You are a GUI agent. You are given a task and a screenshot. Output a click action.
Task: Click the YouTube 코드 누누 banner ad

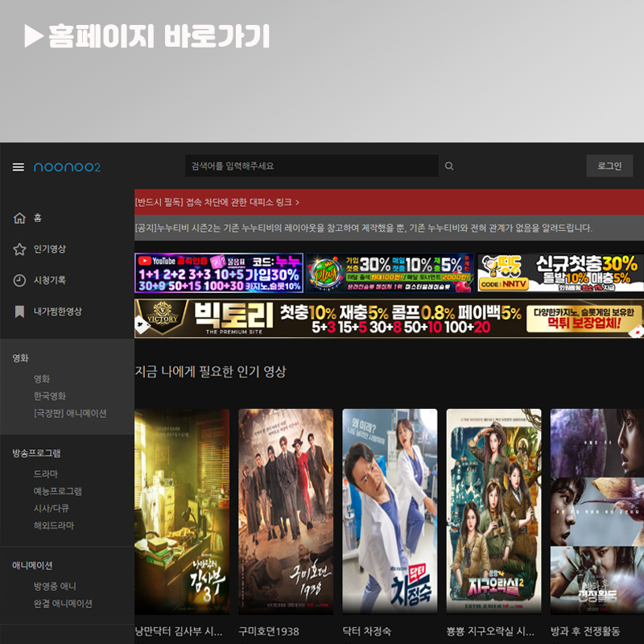point(219,273)
